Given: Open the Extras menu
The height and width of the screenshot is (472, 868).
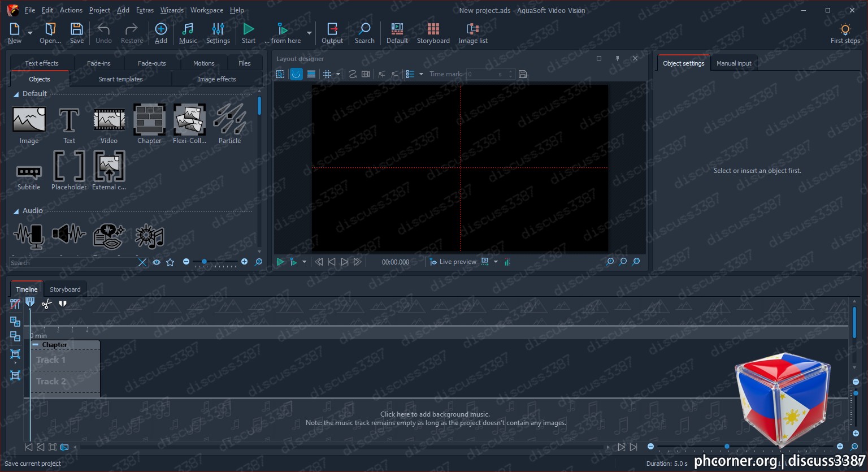Looking at the screenshot, I should pyautogui.click(x=145, y=10).
